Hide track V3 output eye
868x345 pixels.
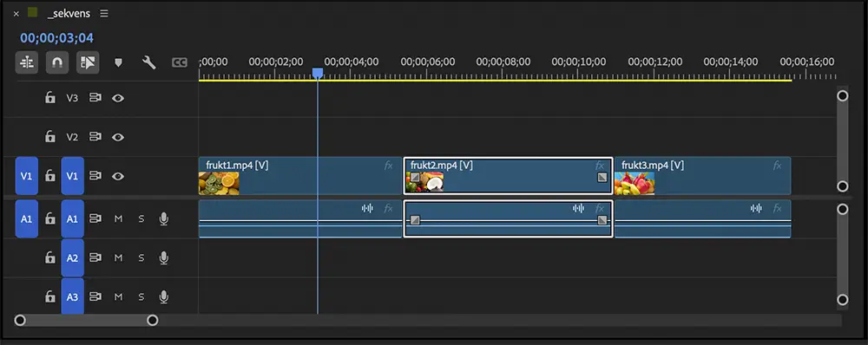[118, 99]
